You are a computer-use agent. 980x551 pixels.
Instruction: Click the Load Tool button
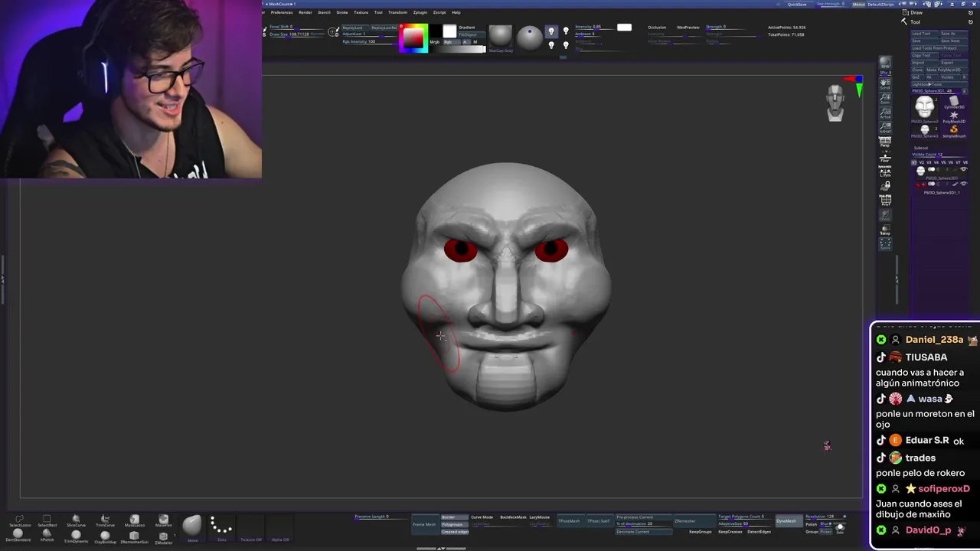tap(925, 34)
